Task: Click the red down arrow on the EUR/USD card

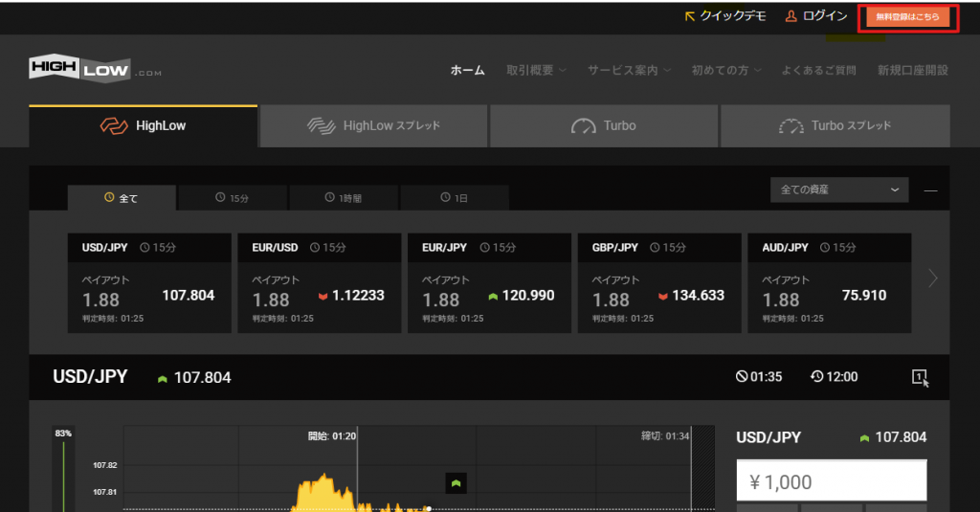Action: click(x=323, y=296)
